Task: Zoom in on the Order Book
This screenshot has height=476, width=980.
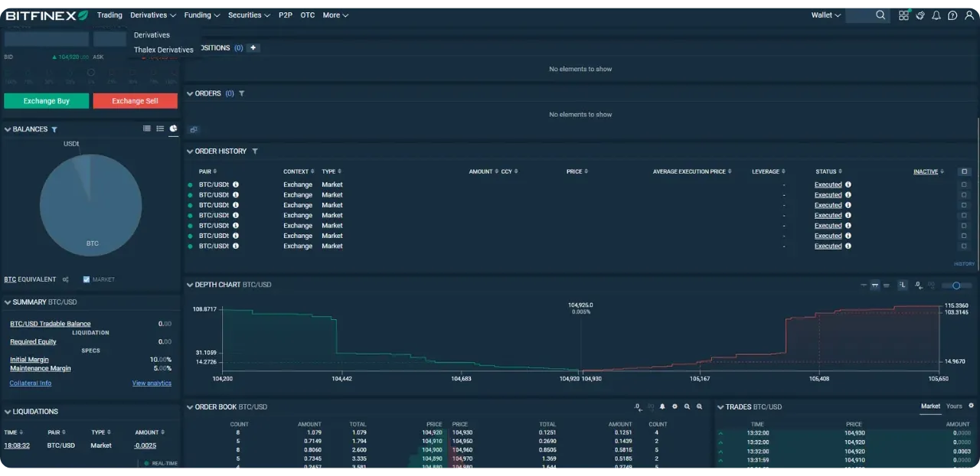Action: pyautogui.click(x=688, y=406)
